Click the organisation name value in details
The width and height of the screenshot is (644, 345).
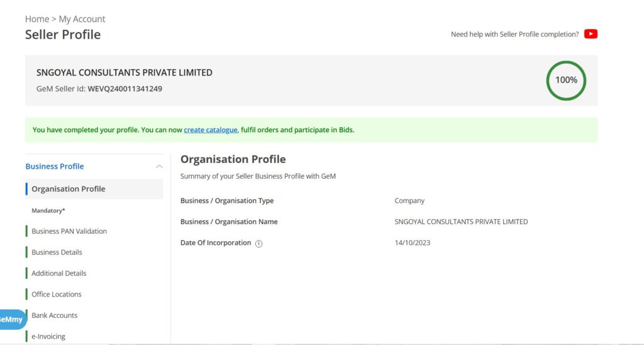tap(461, 222)
